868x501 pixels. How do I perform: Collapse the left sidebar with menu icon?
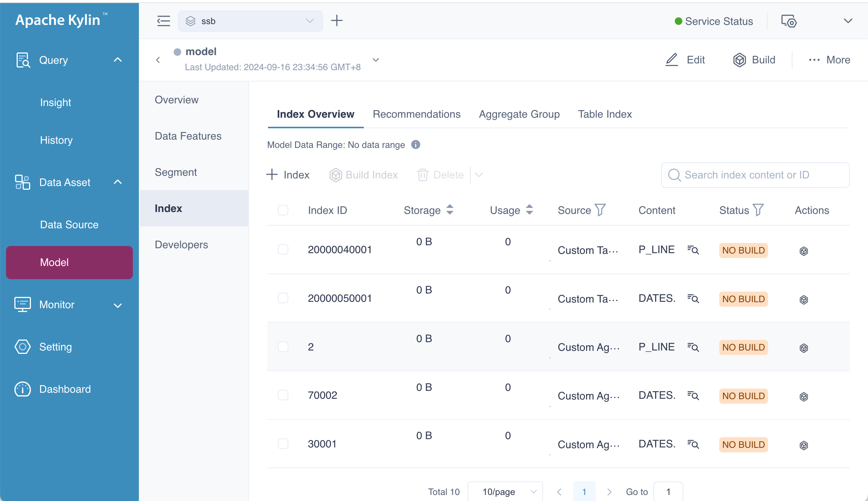click(x=163, y=21)
